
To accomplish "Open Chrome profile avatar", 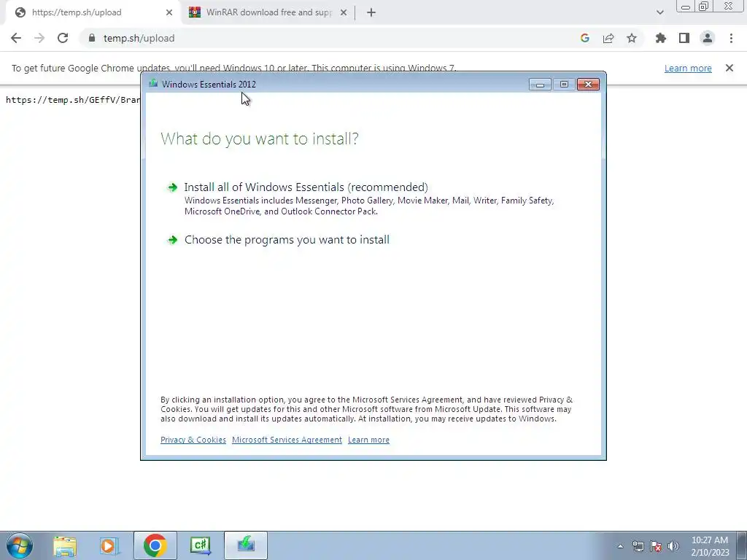I will click(x=708, y=38).
